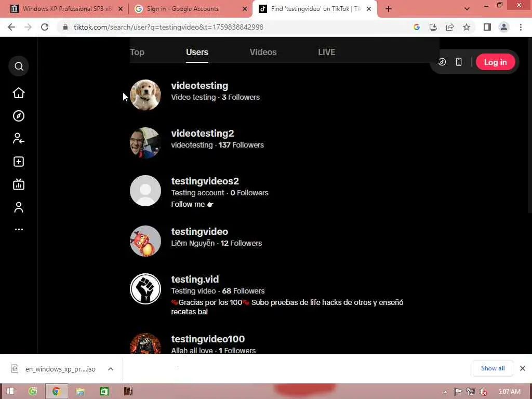Switch to the Videos tab

click(263, 52)
